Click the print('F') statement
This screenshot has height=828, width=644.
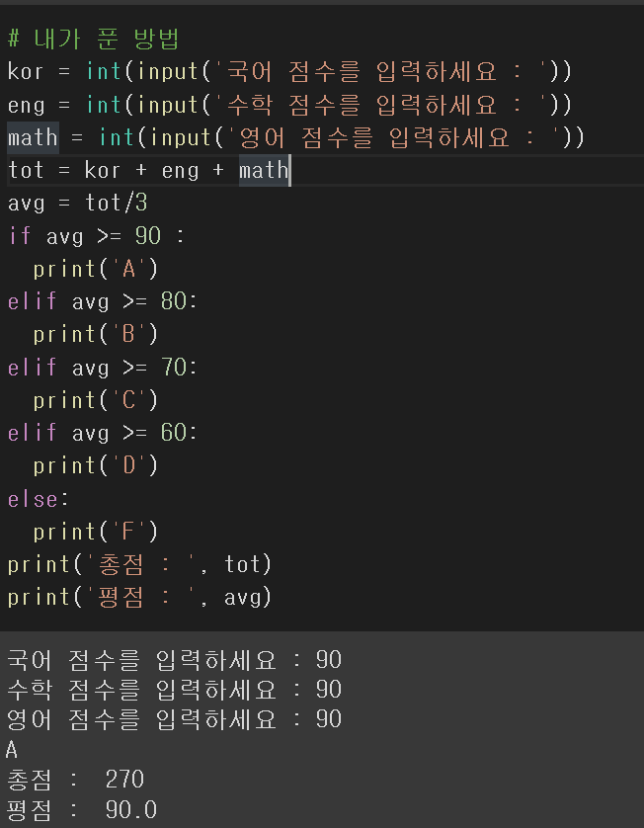pyautogui.click(x=96, y=532)
